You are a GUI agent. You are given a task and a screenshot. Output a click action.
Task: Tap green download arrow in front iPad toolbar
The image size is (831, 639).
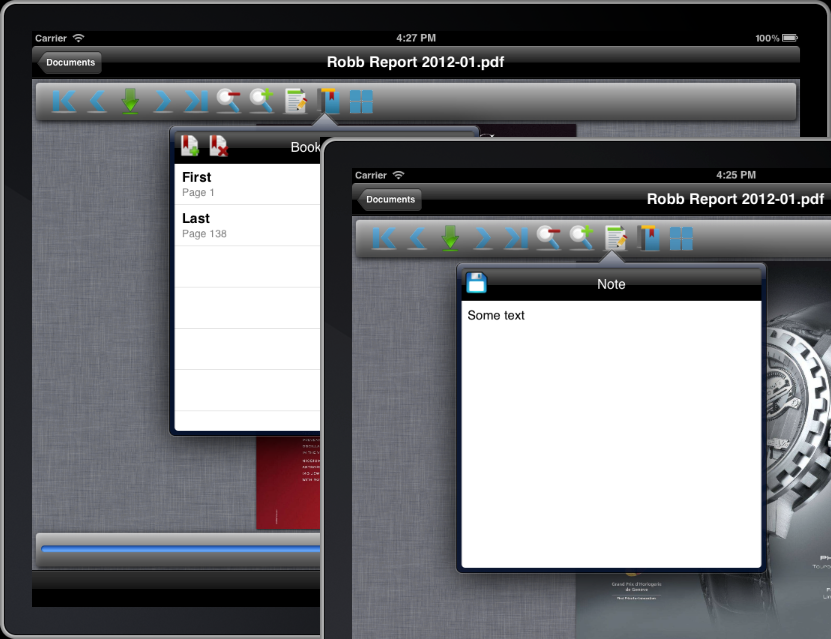click(x=450, y=238)
